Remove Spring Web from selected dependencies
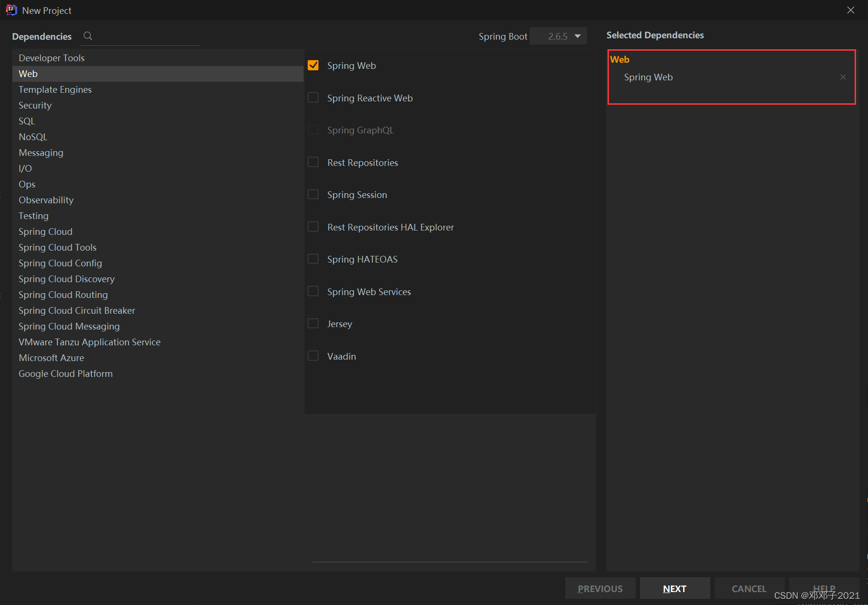The height and width of the screenshot is (605, 868). click(x=843, y=77)
